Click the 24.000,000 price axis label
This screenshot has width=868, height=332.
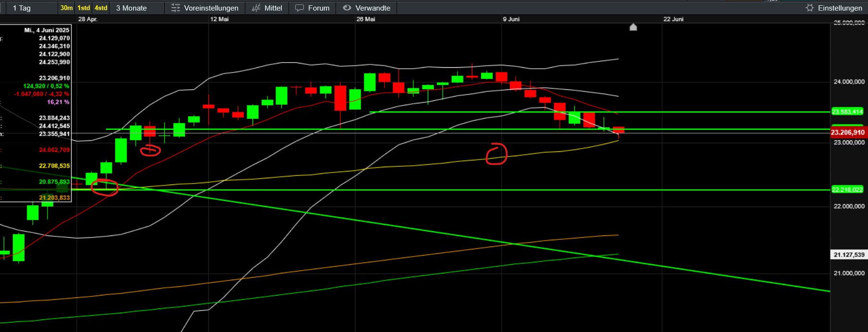click(x=849, y=82)
